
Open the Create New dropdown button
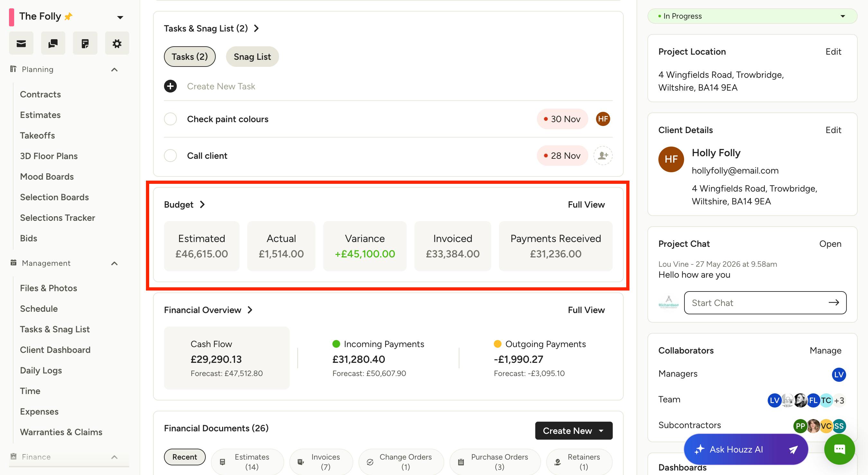574,431
